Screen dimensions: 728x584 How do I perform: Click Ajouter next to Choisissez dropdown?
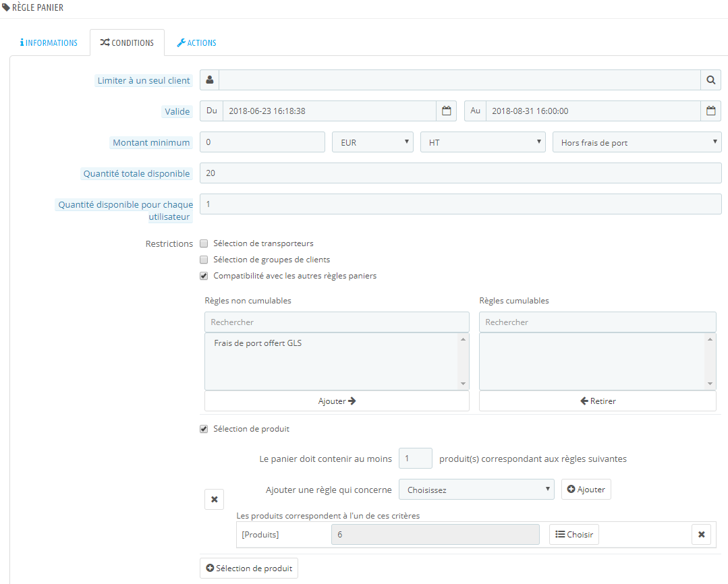pos(586,490)
